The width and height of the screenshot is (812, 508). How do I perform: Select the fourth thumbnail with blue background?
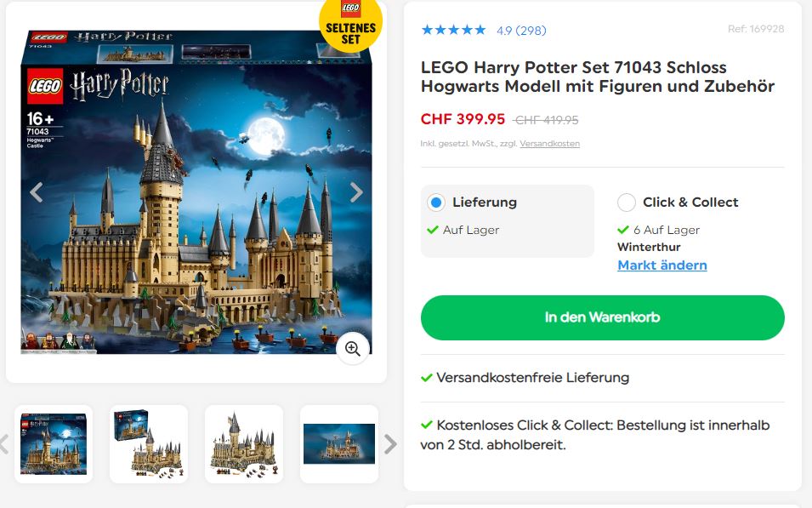tap(339, 444)
